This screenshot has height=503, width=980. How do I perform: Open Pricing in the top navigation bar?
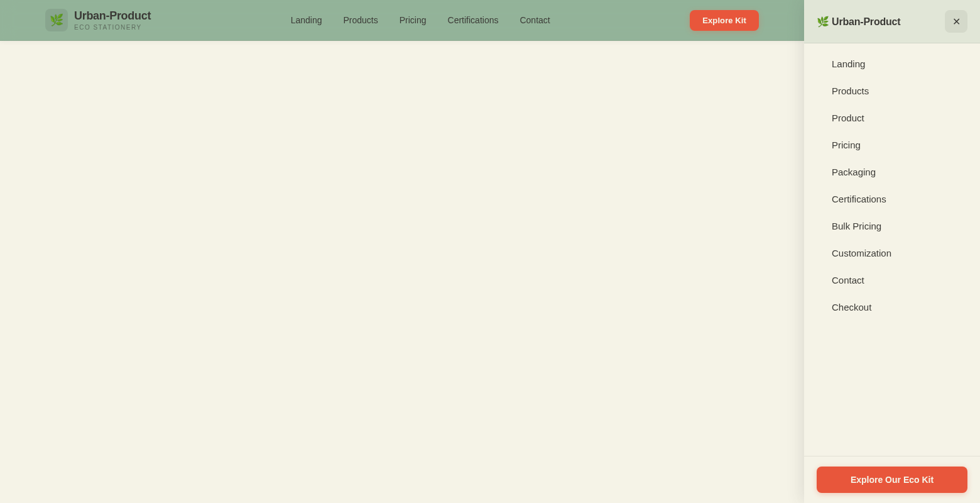(413, 20)
